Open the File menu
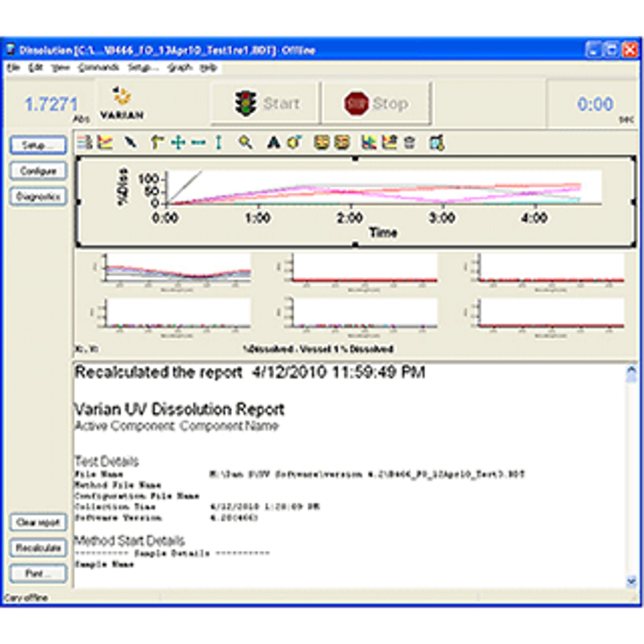 [13, 68]
